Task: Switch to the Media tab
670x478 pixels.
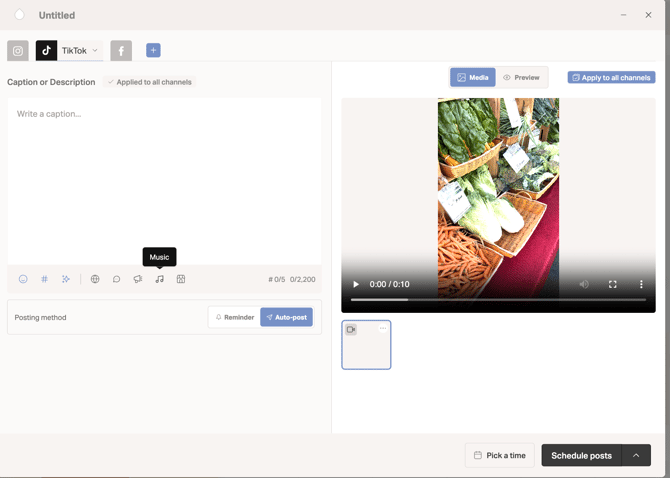Action: click(x=473, y=77)
